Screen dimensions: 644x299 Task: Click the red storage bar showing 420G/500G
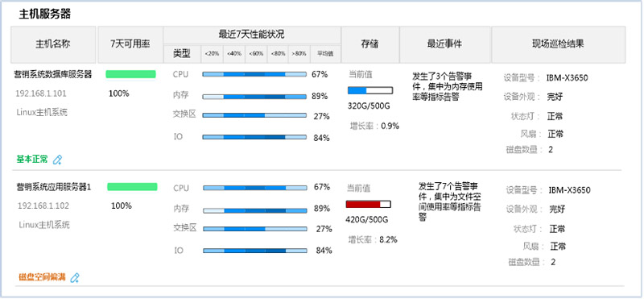click(369, 204)
